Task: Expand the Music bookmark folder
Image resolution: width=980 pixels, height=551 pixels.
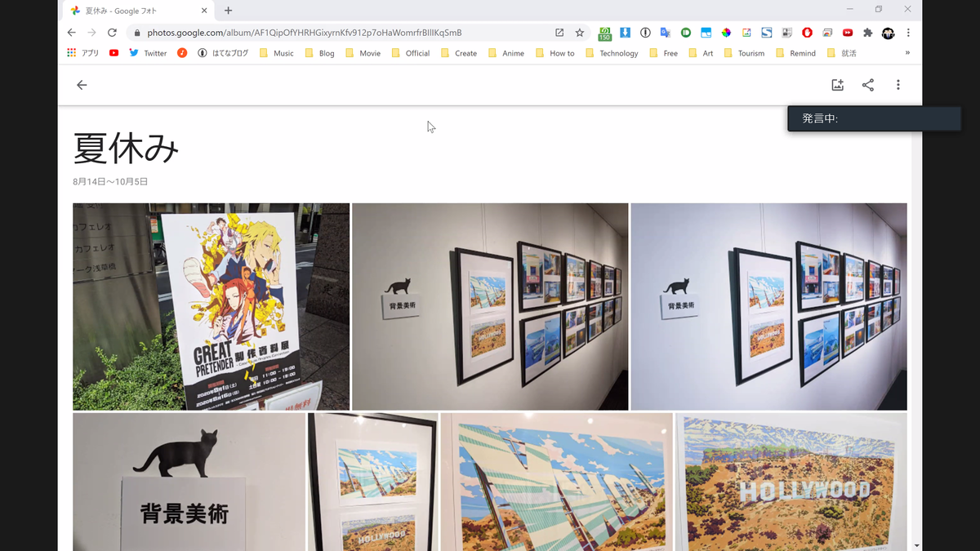Action: tap(276, 53)
